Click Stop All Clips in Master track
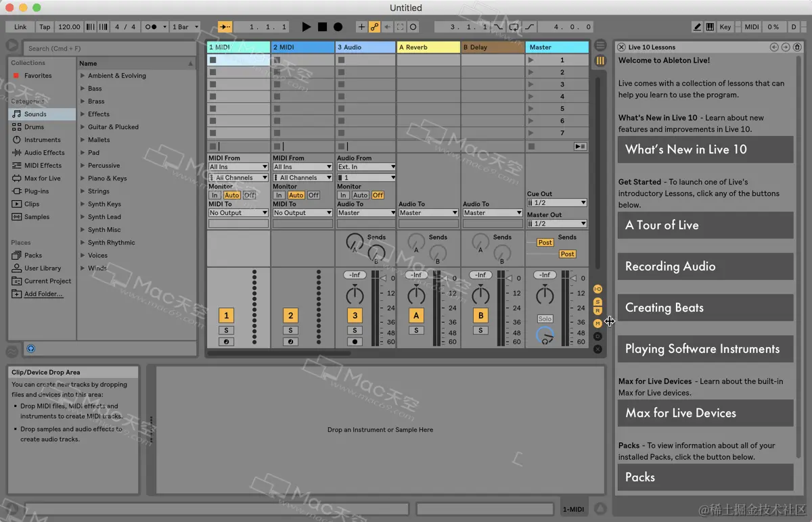Screen dimensions: 812x522 531,146
